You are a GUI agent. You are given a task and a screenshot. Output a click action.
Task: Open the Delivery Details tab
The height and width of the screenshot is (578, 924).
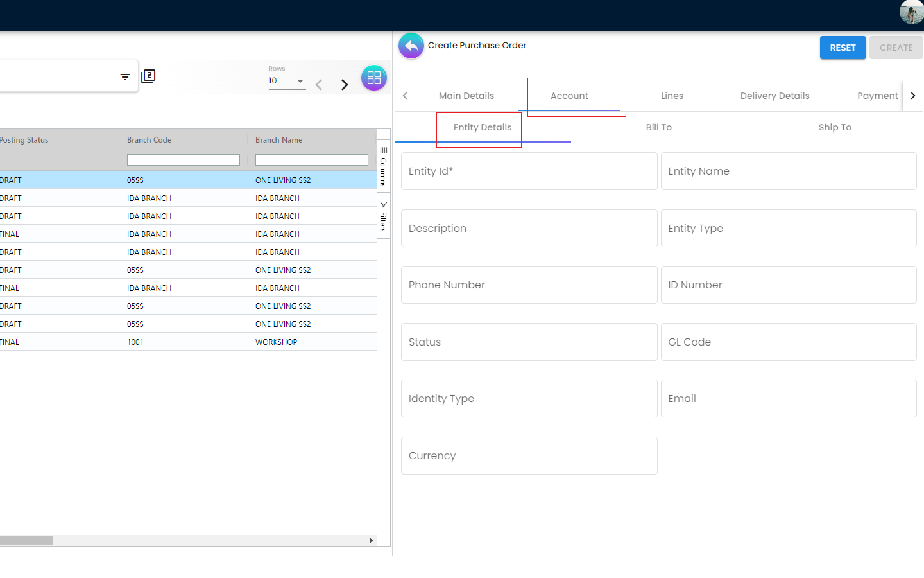click(774, 96)
